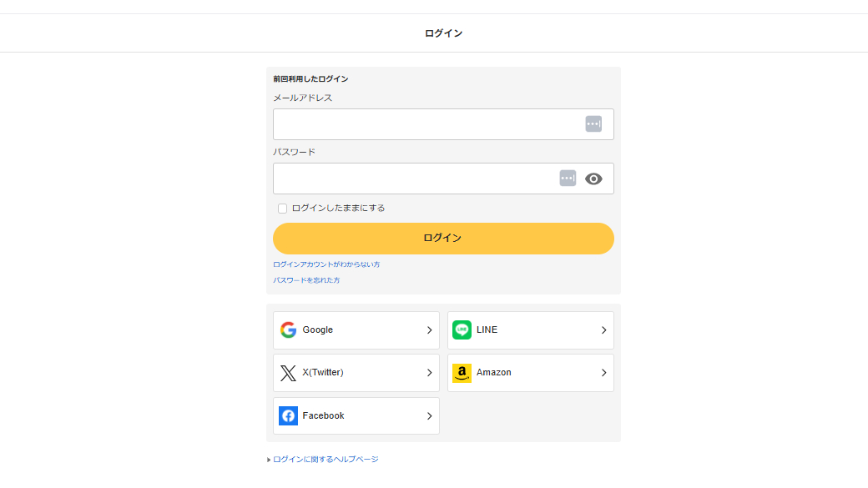Open password manager icon in email field
This screenshot has height=488, width=868.
(x=593, y=124)
